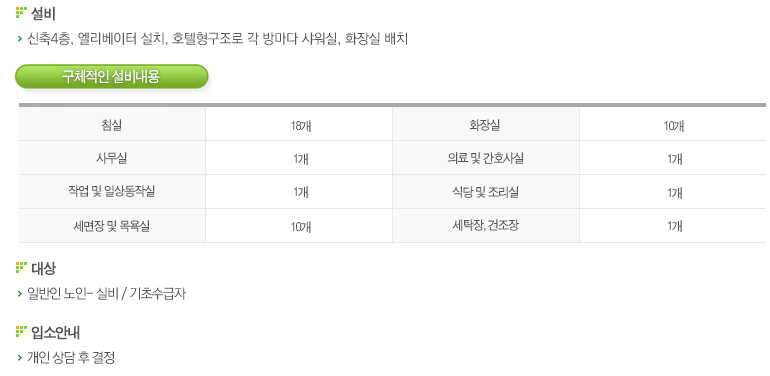The width and height of the screenshot is (770, 376).
Task: Click the 설비 section heading text
Action: pos(43,14)
